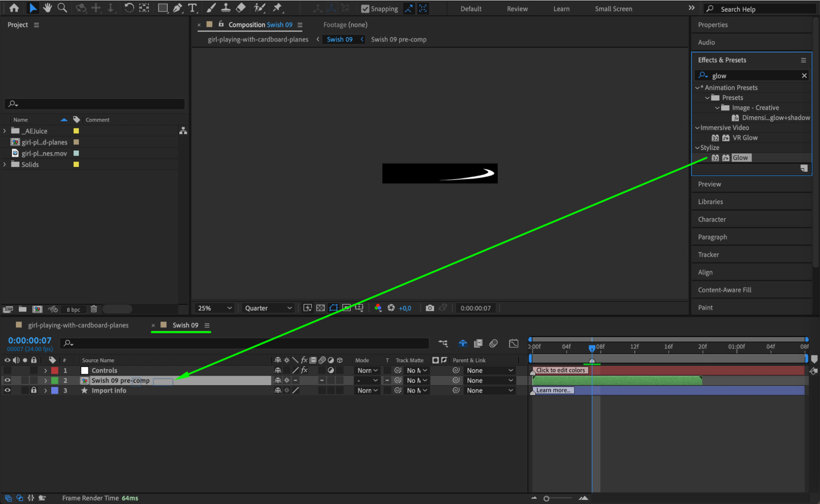820x504 pixels.
Task: Unlock the Import info layer
Action: (34, 390)
